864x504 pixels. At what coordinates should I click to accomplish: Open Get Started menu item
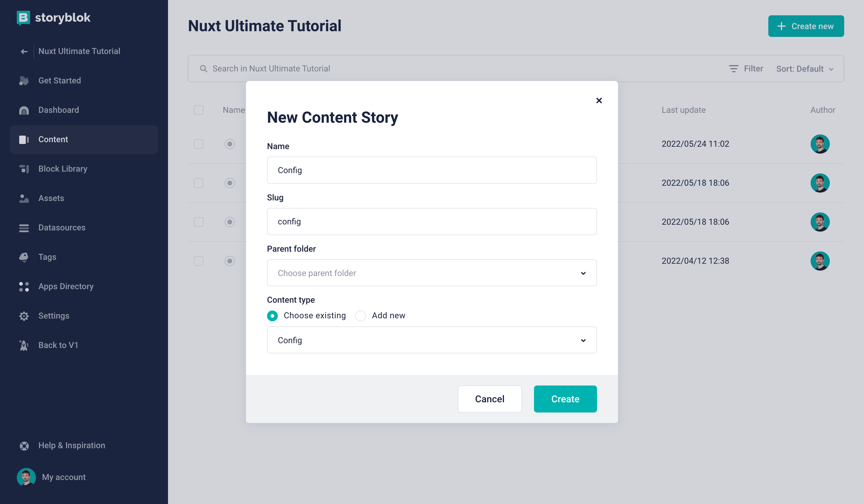[x=59, y=81]
